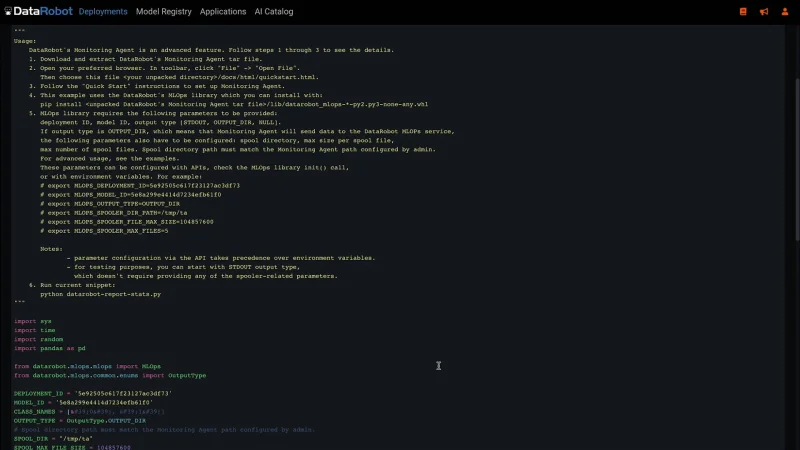The height and width of the screenshot is (450, 800).
Task: Click the 'export MLOPS_DEPLOYMENT_ID' line
Action: point(140,186)
